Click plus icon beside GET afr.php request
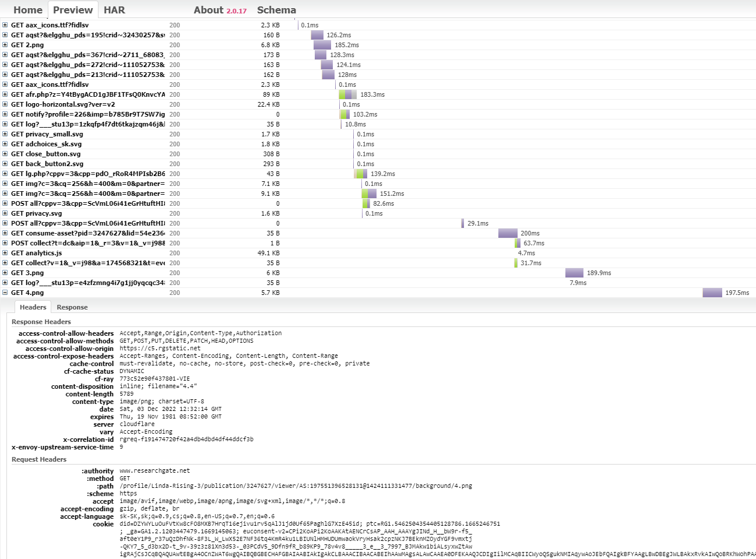756x559 pixels. pos(5,94)
